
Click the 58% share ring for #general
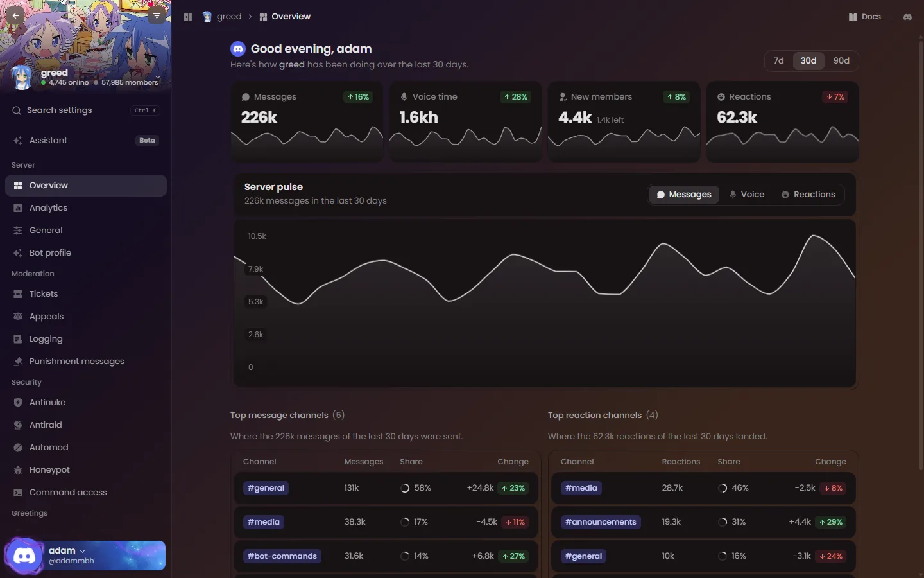(x=405, y=488)
